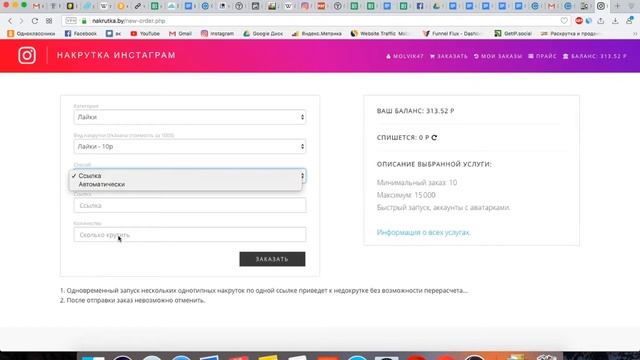Open the red ad blocker extension
Viewport: 640px width, 360px height.
click(579, 21)
